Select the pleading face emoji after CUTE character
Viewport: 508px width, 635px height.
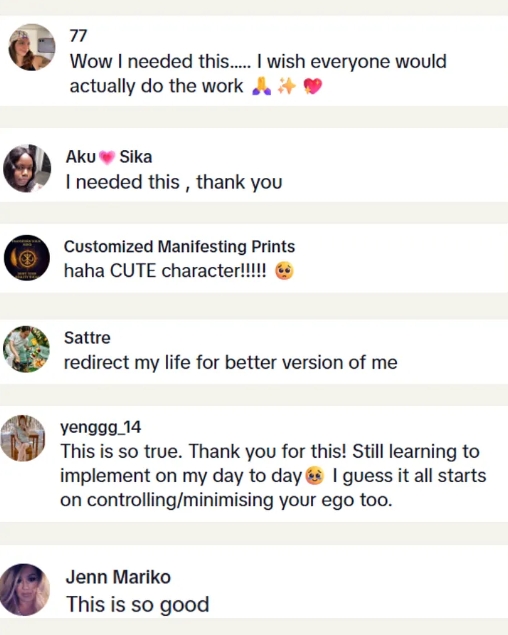(x=284, y=271)
